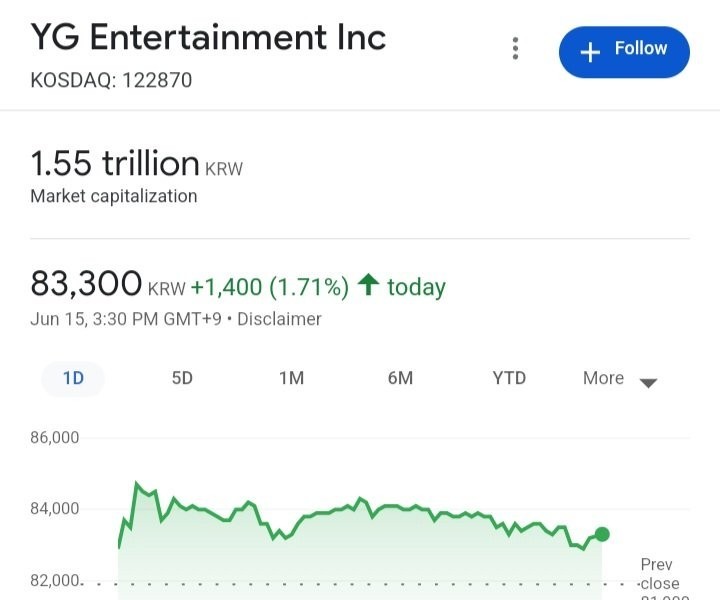Select the 6M time range tab
This screenshot has width=720, height=600.
[x=400, y=378]
